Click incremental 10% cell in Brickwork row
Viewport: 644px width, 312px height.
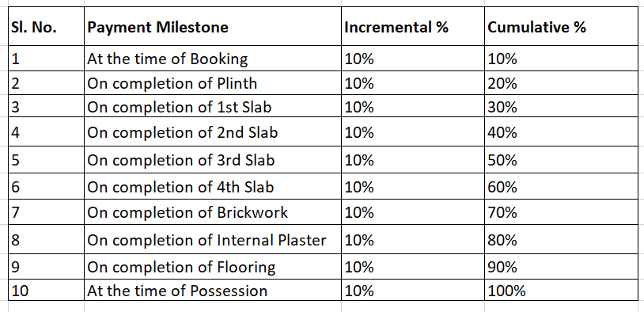pyautogui.click(x=413, y=212)
